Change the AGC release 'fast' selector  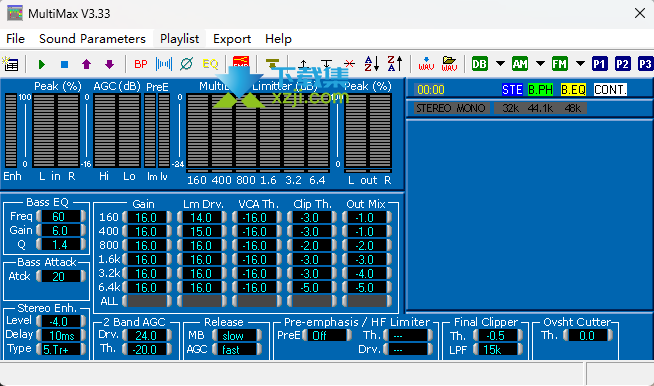click(237, 349)
